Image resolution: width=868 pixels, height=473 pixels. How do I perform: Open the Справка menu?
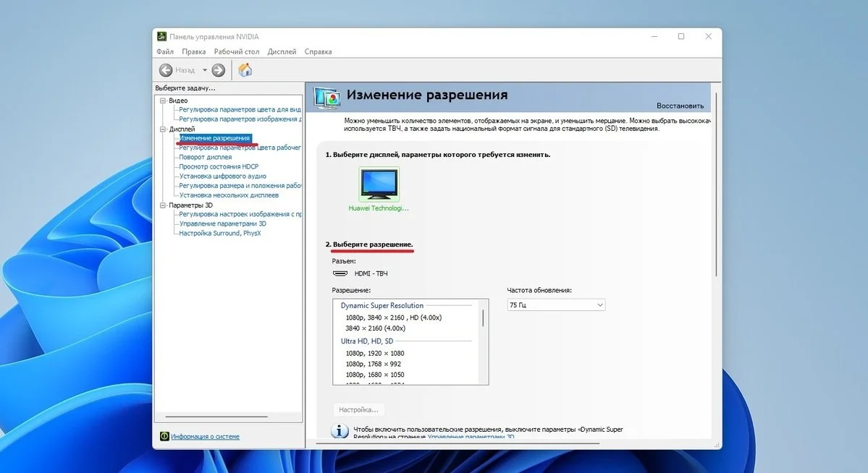point(319,51)
